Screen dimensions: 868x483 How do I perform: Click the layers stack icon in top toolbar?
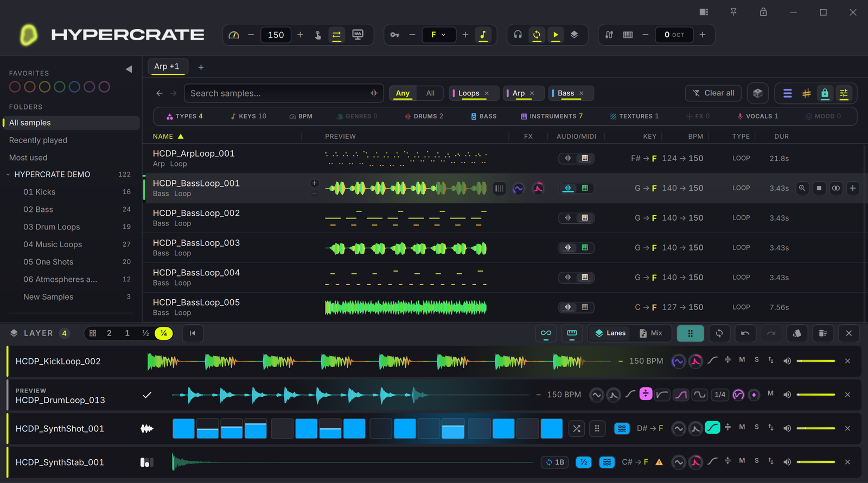point(574,35)
